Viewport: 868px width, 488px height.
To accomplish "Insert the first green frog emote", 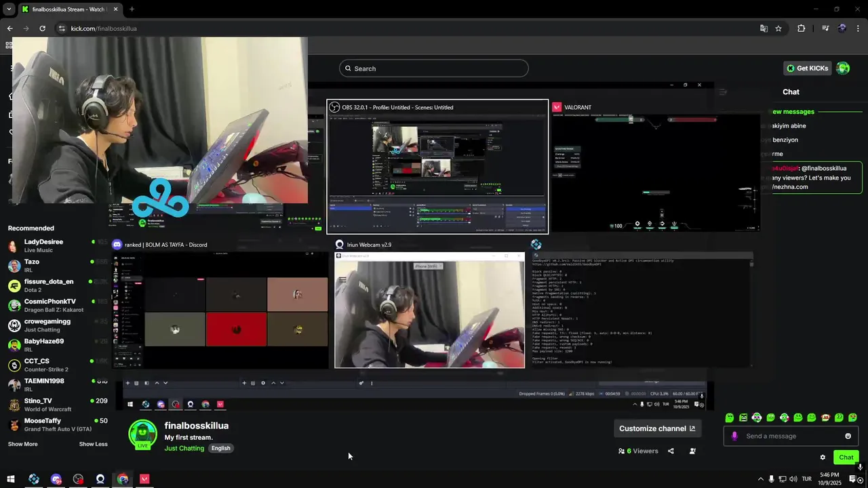I will point(730,418).
